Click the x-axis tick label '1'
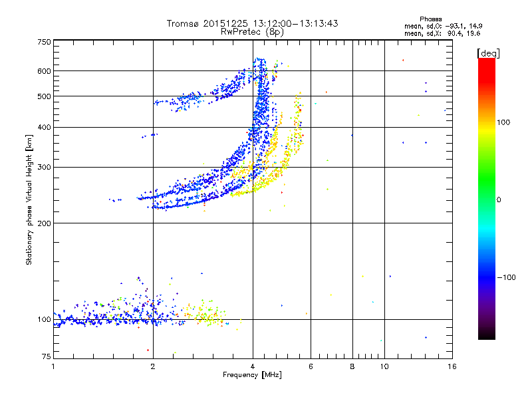This screenshot has width=532, height=399. click(x=53, y=366)
